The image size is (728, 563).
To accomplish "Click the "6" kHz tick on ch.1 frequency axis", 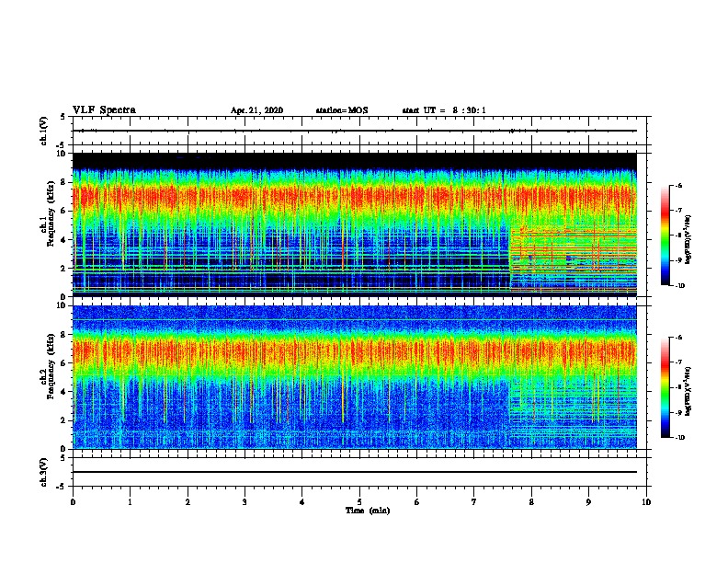I will coord(63,211).
